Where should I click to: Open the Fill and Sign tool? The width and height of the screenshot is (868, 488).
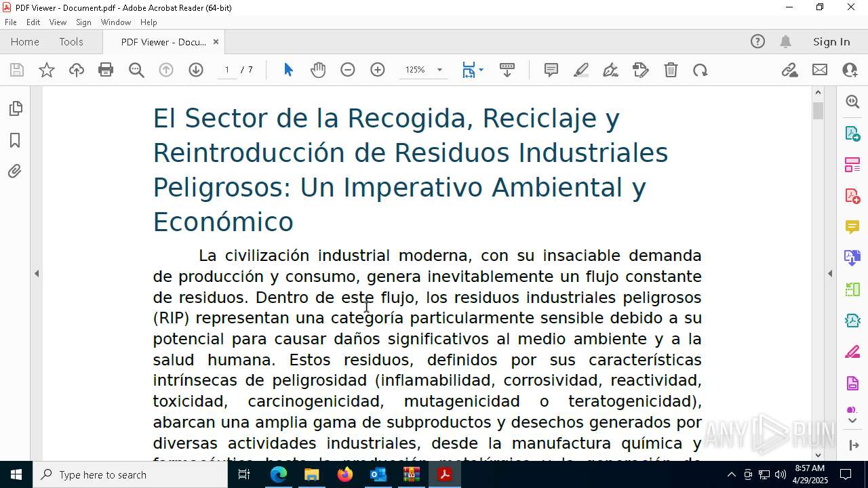click(610, 70)
